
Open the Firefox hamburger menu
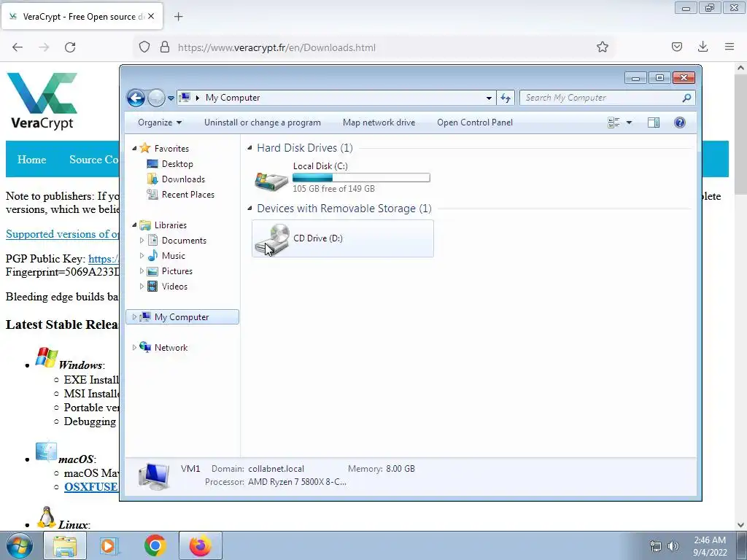(x=729, y=47)
